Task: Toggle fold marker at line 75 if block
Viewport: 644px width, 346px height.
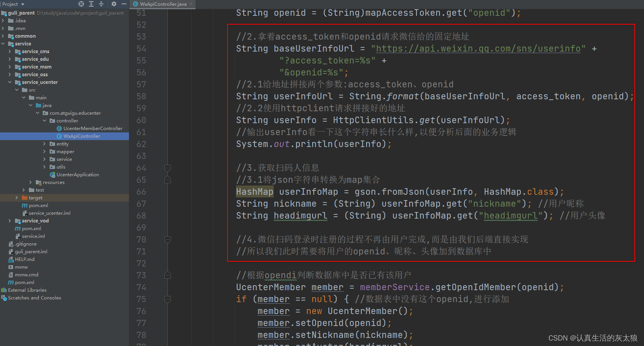Action: click(167, 299)
